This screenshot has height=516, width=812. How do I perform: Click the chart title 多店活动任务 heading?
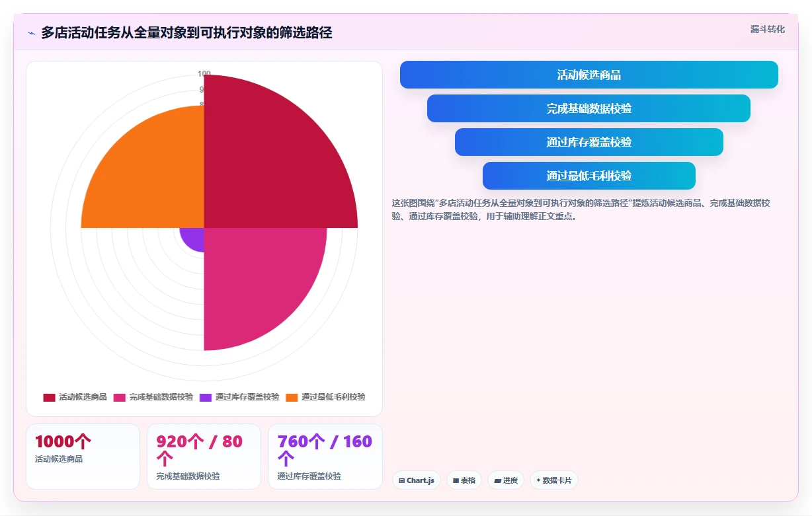coord(186,32)
